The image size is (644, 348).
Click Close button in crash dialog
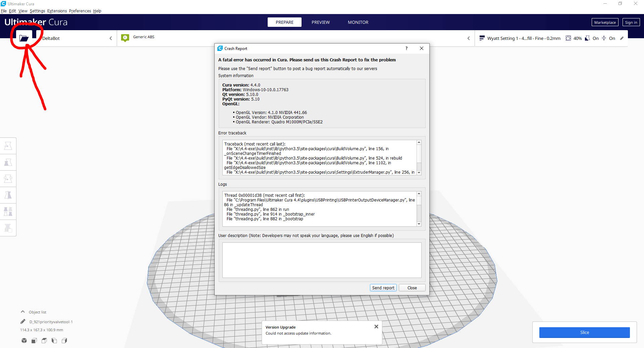412,288
